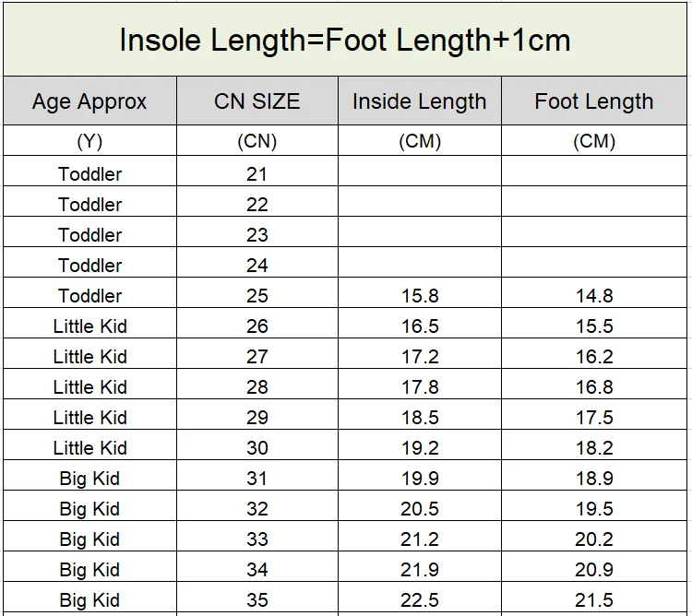Viewport: 692px width, 616px height.
Task: Click the 14.8 foot length value
Action: click(x=593, y=296)
